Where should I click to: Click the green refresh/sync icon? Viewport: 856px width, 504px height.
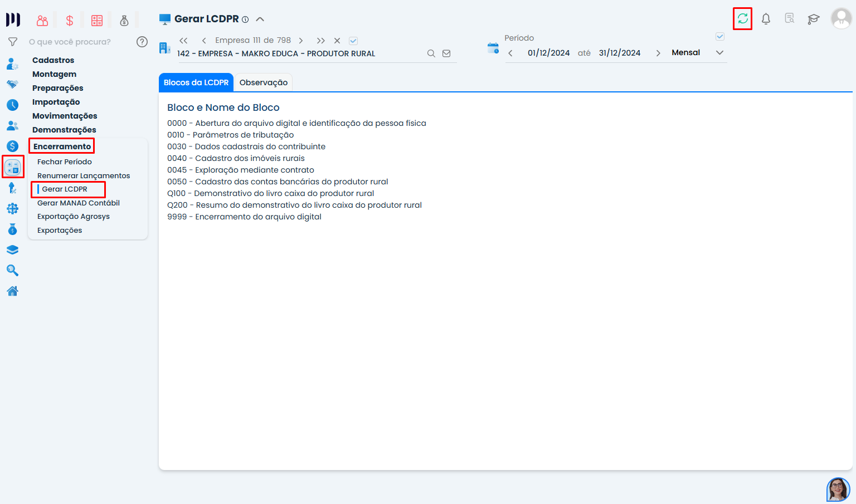click(x=742, y=18)
